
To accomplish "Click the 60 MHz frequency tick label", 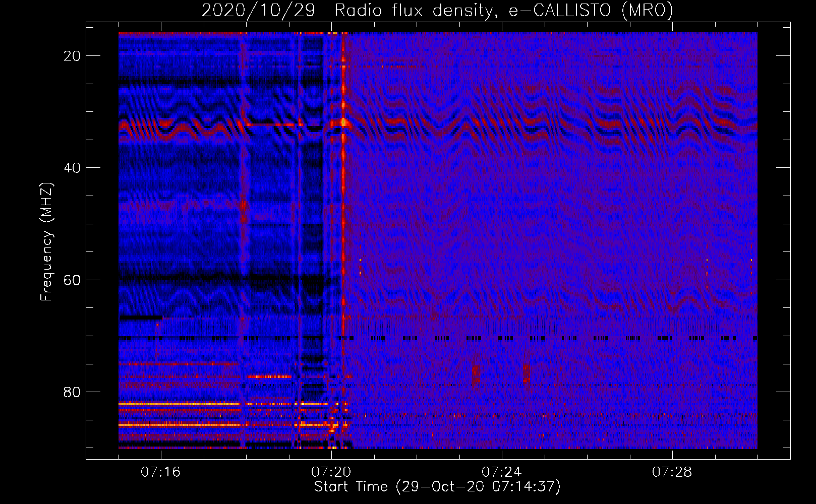I will pyautogui.click(x=72, y=280).
